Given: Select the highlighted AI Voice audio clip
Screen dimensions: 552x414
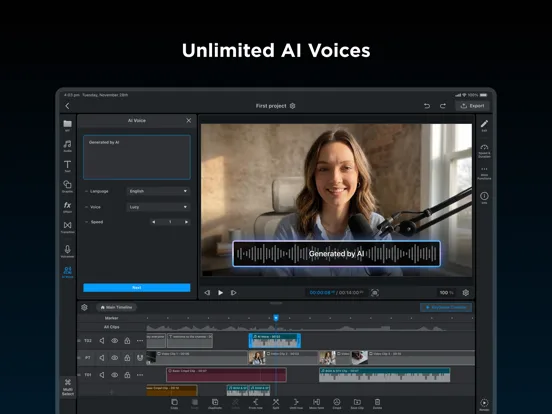Looking at the screenshot, I should pyautogui.click(x=275, y=341).
